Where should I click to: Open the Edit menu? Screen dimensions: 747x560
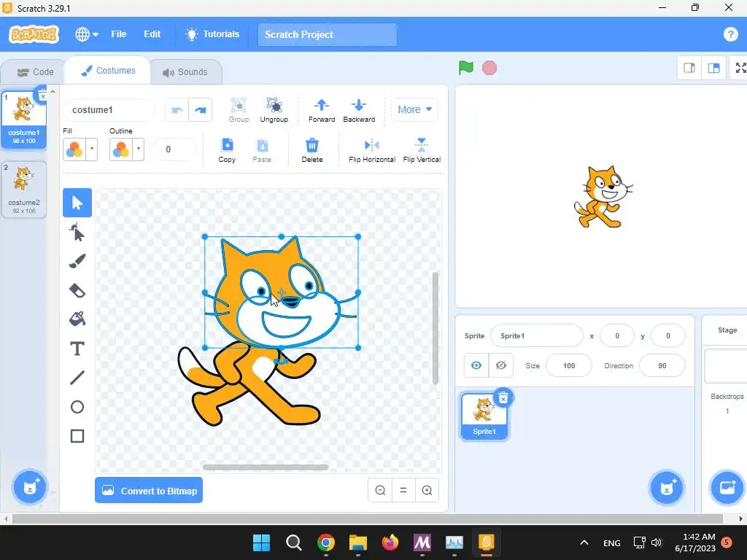click(152, 34)
